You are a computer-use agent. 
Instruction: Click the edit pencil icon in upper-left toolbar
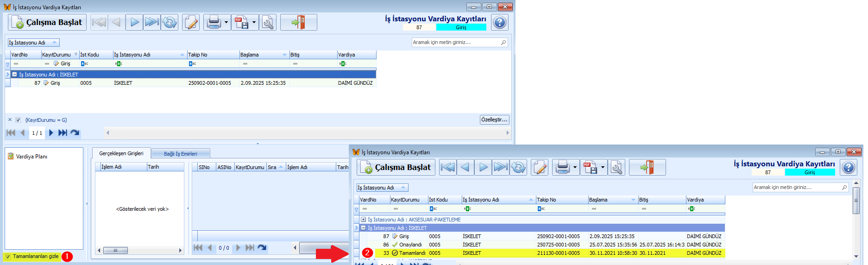click(x=191, y=22)
